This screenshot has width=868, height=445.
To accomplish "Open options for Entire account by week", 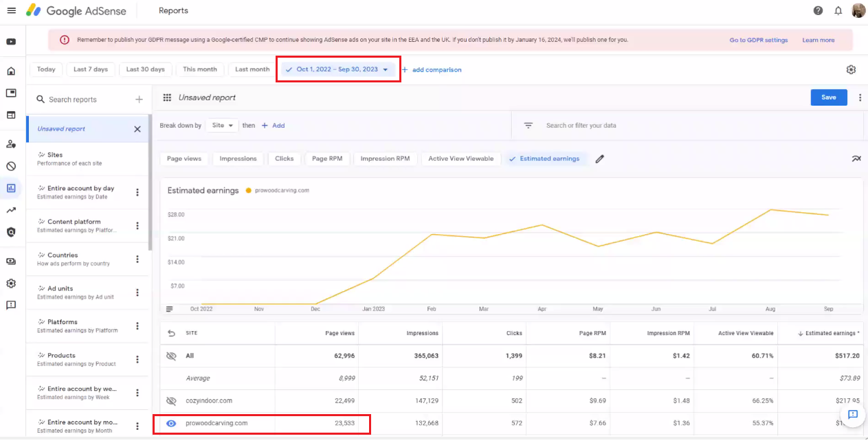I will click(137, 393).
